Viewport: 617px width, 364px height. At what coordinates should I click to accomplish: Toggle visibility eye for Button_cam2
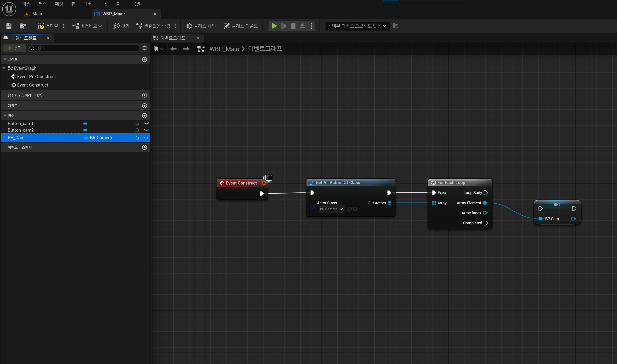pos(146,130)
